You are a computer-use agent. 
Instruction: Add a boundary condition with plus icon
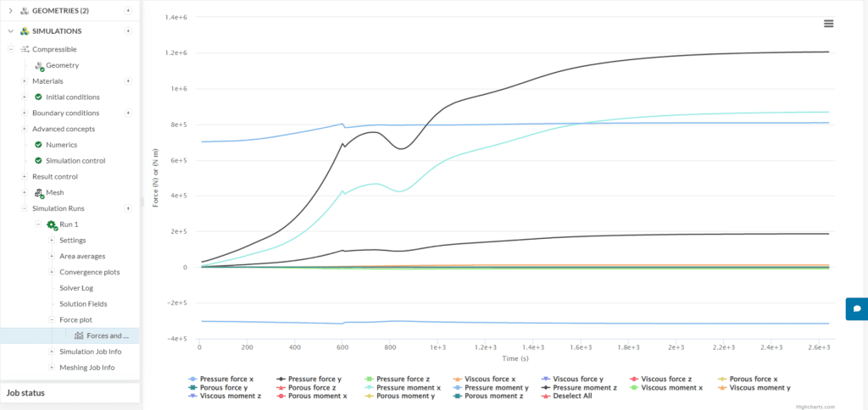coord(128,113)
